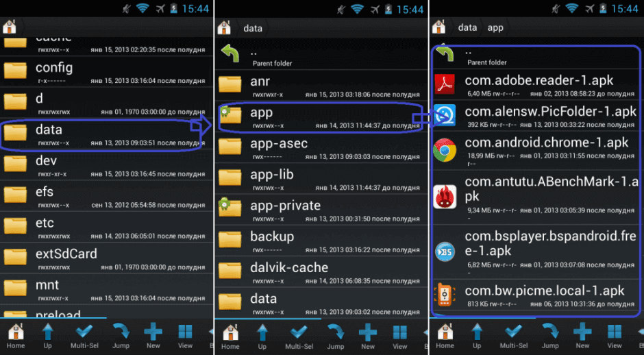This screenshot has width=644, height=355.
Task: Switch View layout in leftmost phone screen
Action: tap(185, 336)
